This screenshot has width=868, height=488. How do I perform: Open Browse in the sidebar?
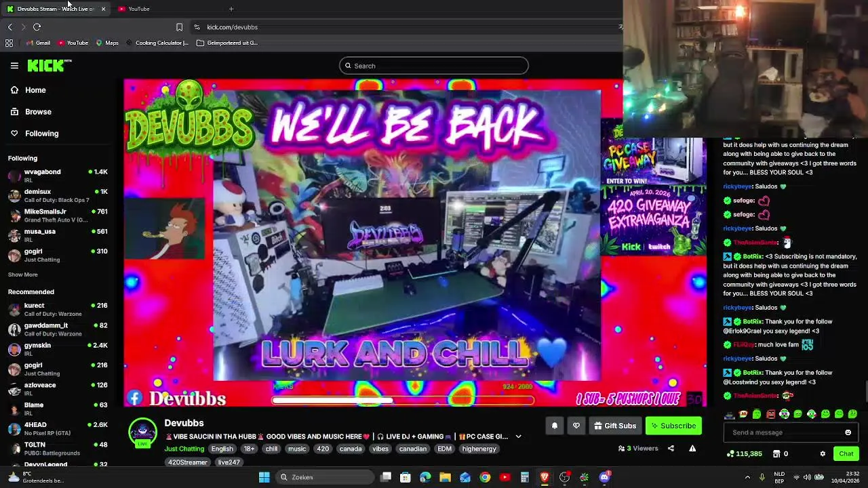pyautogui.click(x=38, y=112)
